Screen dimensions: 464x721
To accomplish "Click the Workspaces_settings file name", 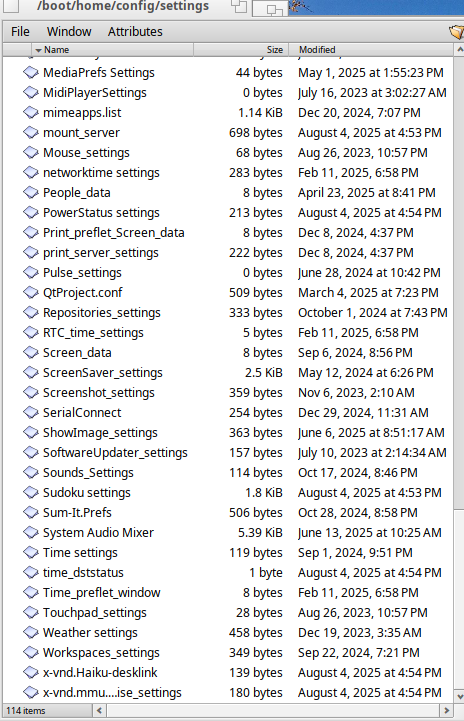I will pyautogui.click(x=101, y=653).
